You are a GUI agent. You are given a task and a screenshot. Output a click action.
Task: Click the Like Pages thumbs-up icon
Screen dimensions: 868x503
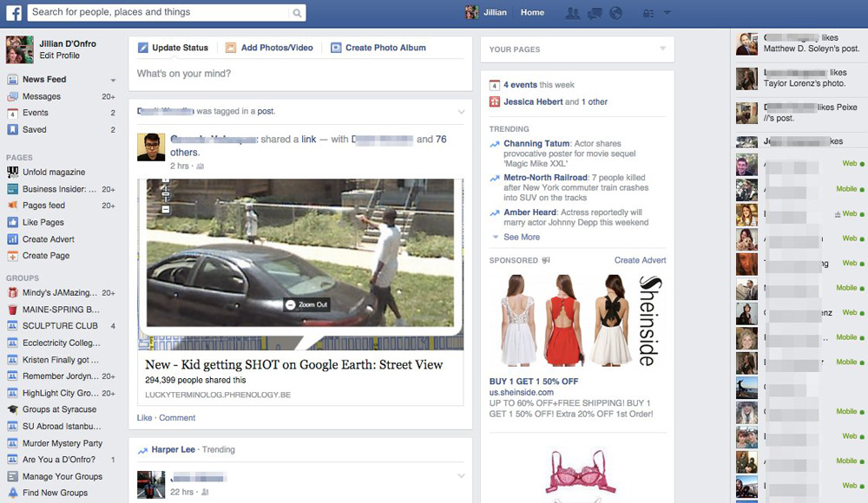pyautogui.click(x=12, y=223)
